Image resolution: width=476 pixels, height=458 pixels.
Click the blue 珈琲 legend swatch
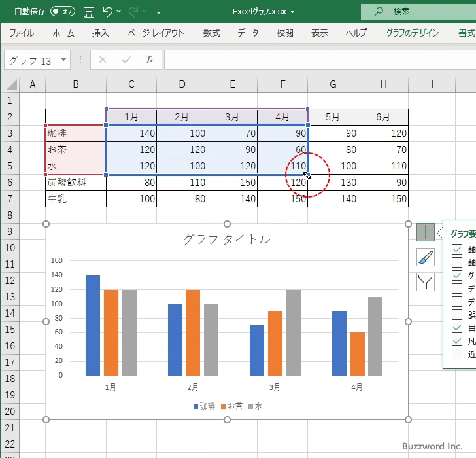(x=195, y=407)
